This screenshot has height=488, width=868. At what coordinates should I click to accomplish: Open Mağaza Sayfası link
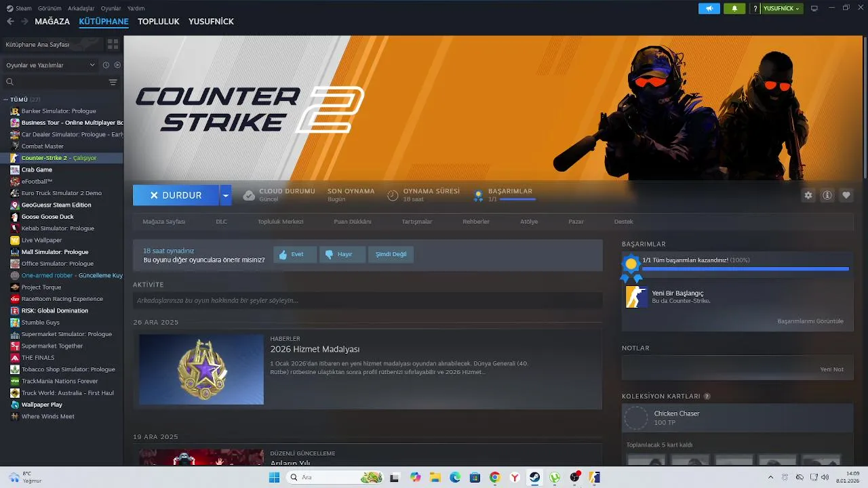[x=163, y=222]
